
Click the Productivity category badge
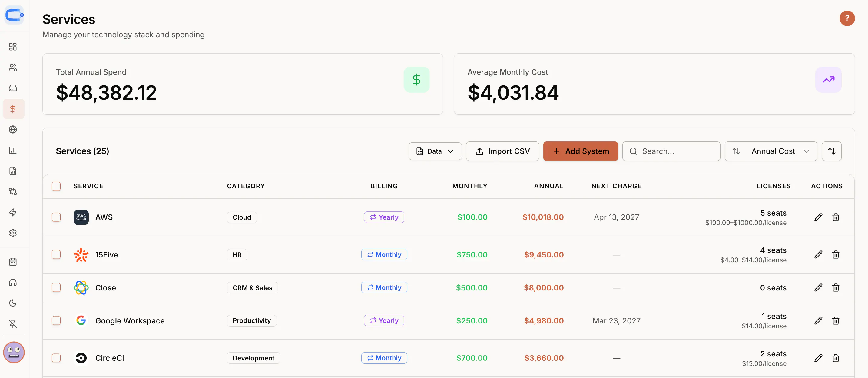251,321
